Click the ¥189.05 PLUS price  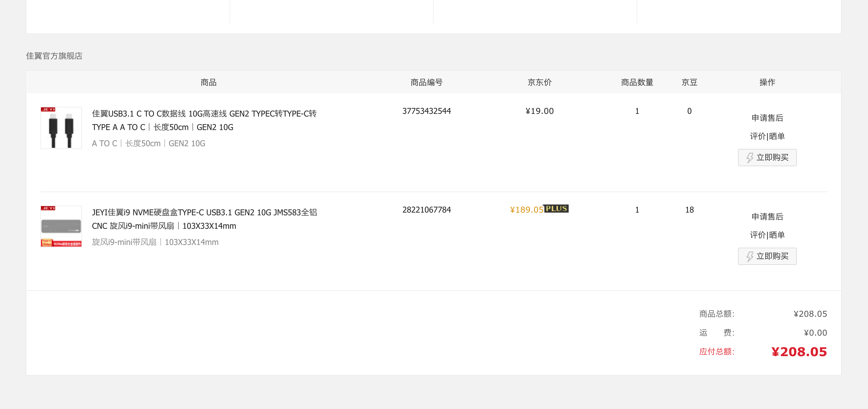click(527, 210)
